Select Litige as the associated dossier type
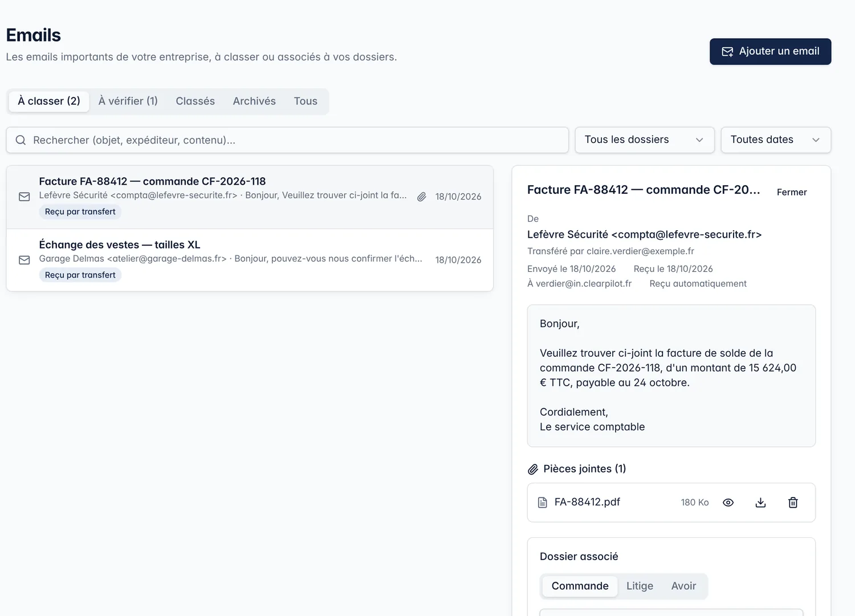 point(640,586)
